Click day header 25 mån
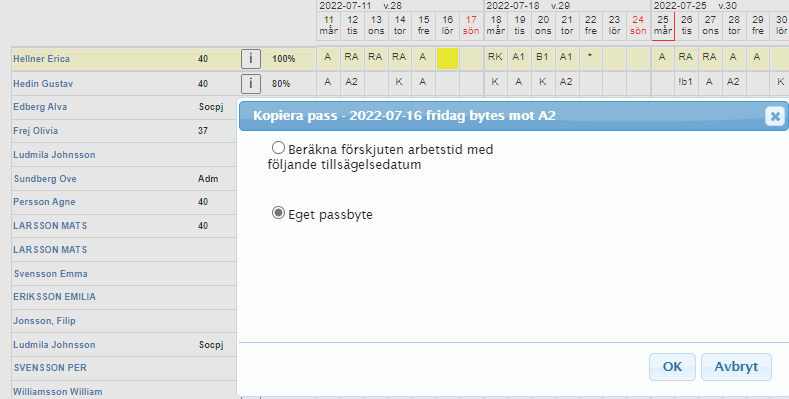 pos(663,25)
